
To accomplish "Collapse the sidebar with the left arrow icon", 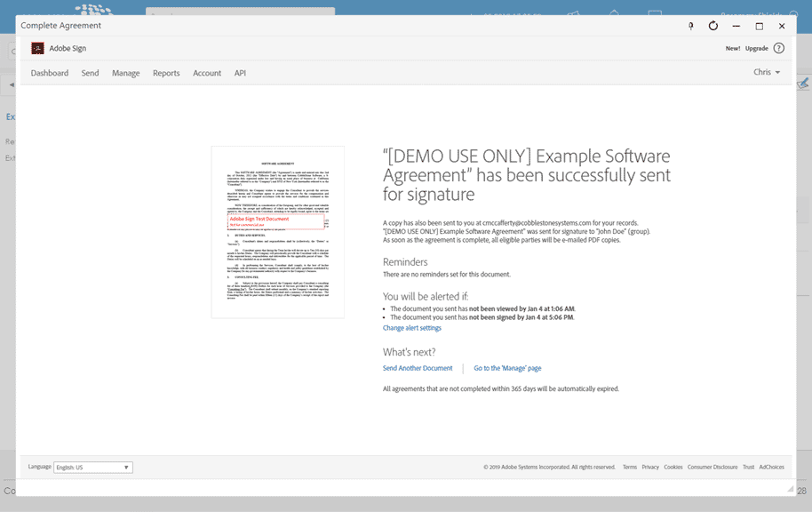I will click(10, 84).
